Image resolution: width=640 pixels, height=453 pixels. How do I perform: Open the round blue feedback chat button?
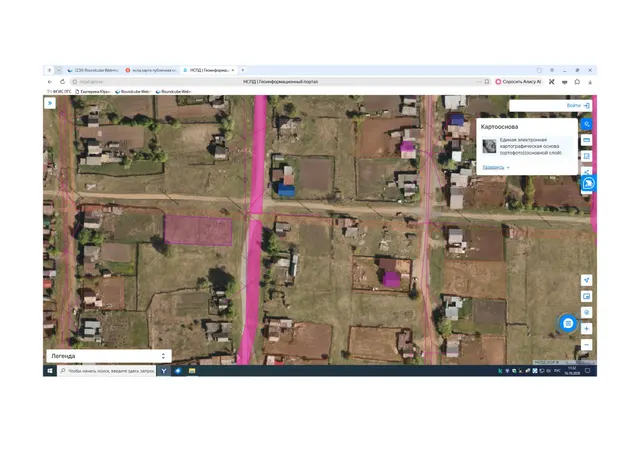click(x=568, y=324)
